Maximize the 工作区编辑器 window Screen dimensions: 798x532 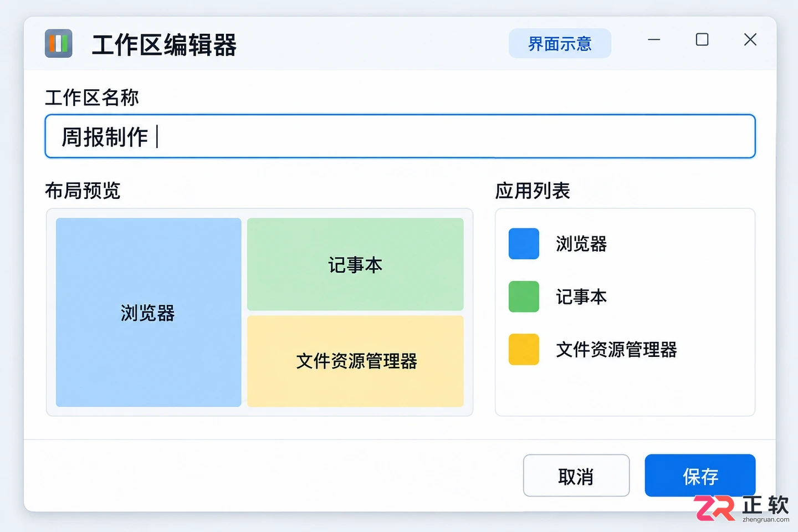(702, 40)
